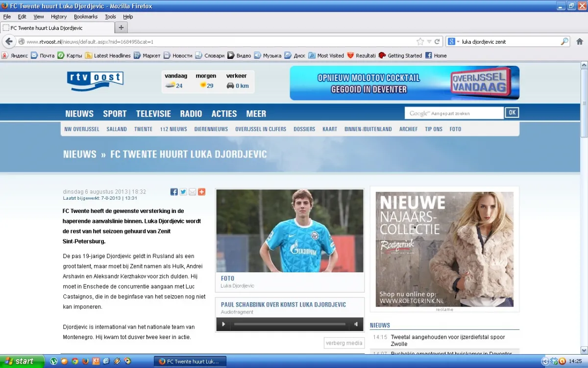The height and width of the screenshot is (368, 588).
Task: Open the TWENTE news subsection
Action: 143,129
